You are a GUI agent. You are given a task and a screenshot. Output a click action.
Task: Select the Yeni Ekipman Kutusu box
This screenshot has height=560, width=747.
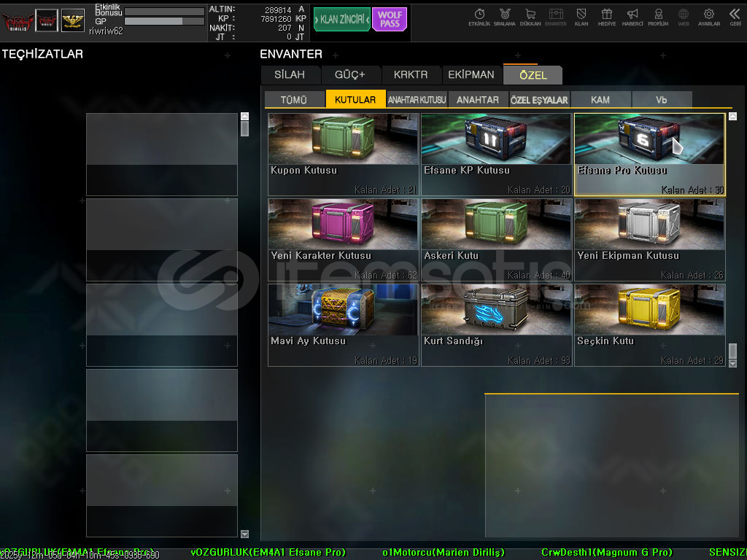click(x=650, y=240)
